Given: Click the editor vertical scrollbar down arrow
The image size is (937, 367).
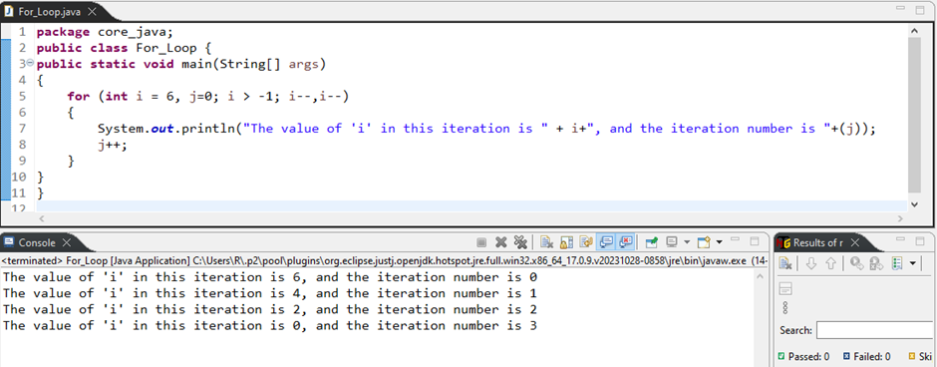Looking at the screenshot, I should click(914, 204).
